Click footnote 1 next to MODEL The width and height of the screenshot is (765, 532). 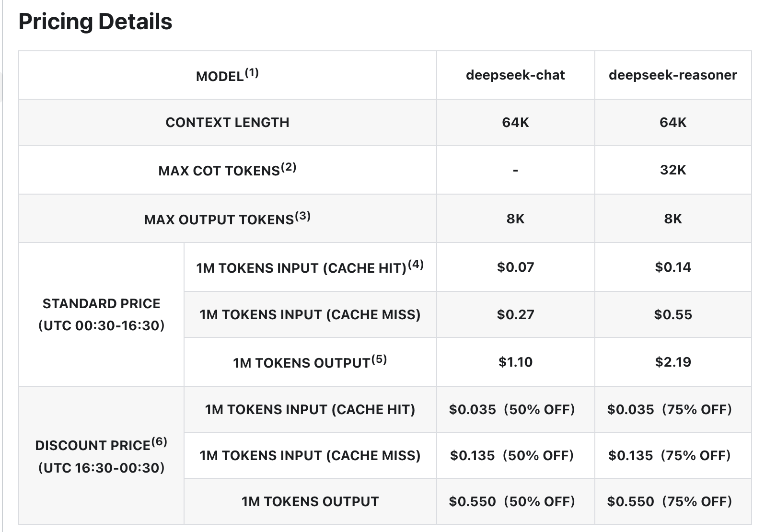click(x=252, y=73)
